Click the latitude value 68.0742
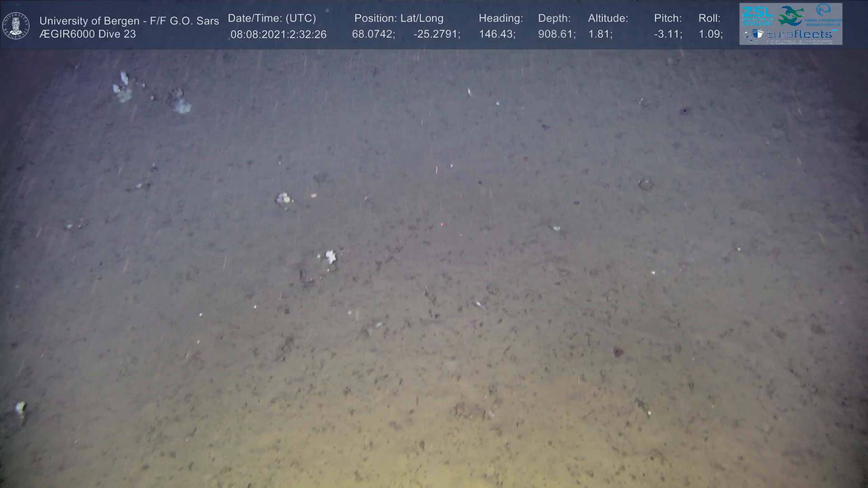This screenshot has width=868, height=488. click(373, 34)
